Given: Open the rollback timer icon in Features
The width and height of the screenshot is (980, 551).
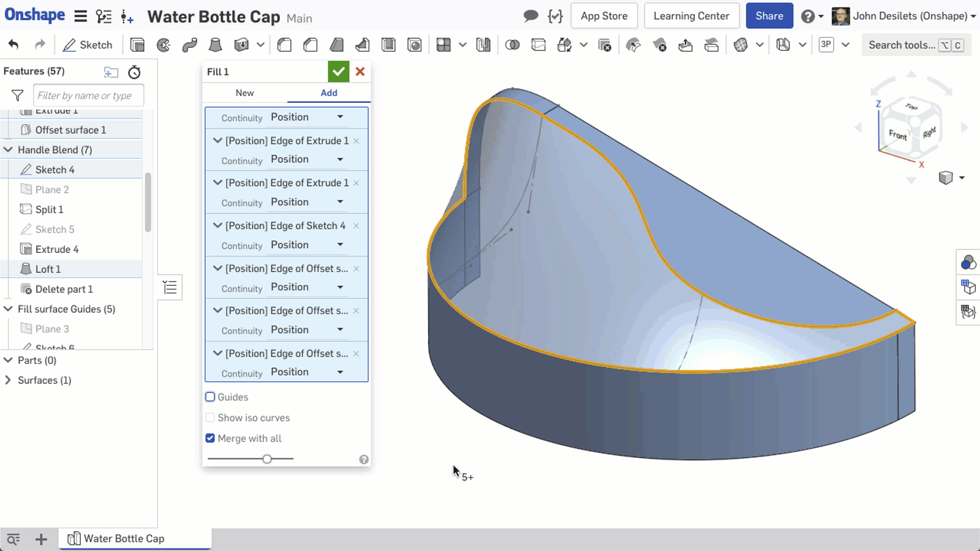Looking at the screenshot, I should [x=134, y=72].
